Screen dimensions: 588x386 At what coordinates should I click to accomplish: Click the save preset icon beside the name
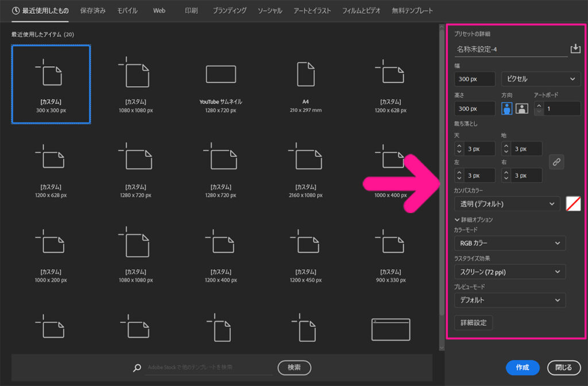pyautogui.click(x=575, y=49)
